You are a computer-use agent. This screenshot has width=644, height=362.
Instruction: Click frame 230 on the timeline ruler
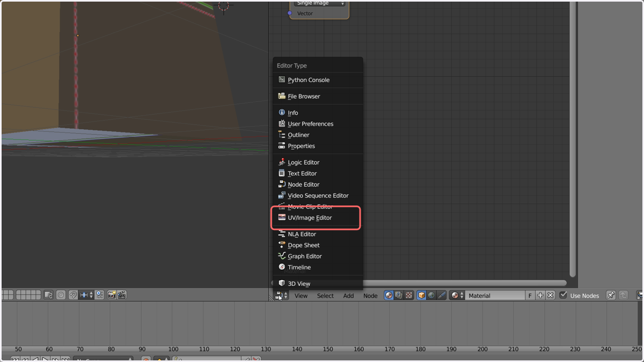[x=575, y=349]
